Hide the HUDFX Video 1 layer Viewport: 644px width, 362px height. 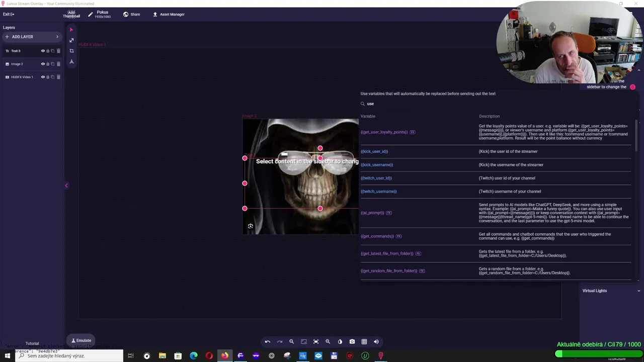point(43,77)
